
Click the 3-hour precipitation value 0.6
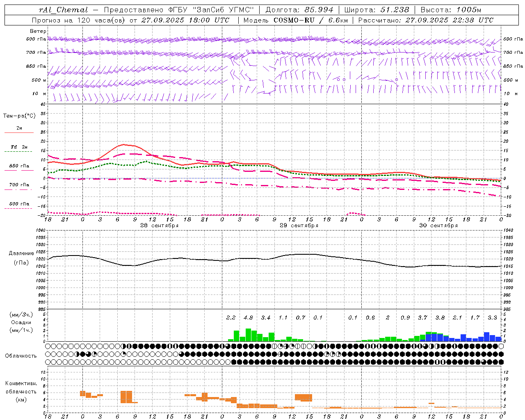tap(370, 317)
